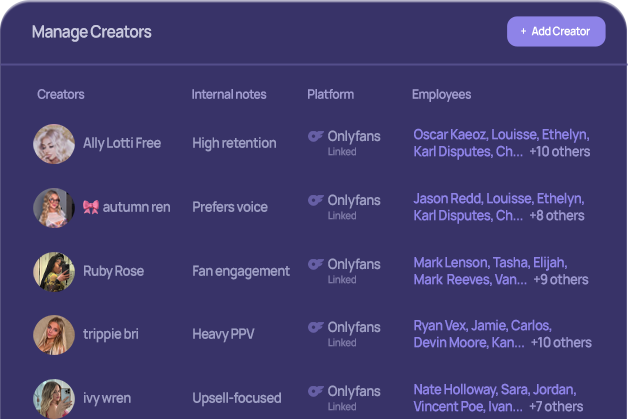The width and height of the screenshot is (628, 419).
Task: Expand the +10 others list for Ally Lotti Free
Action: click(x=560, y=152)
